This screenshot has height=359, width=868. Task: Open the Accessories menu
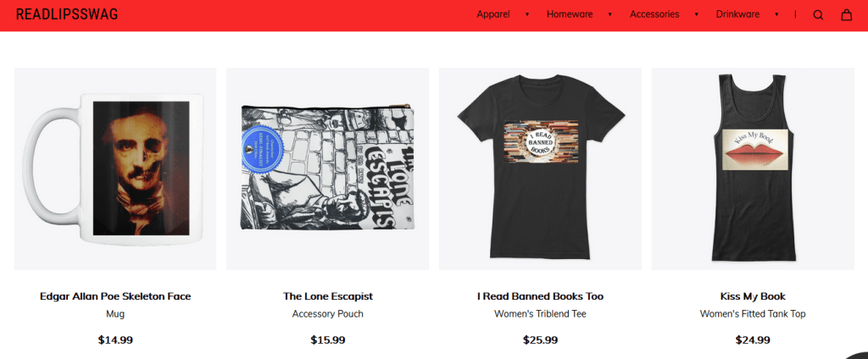click(654, 14)
